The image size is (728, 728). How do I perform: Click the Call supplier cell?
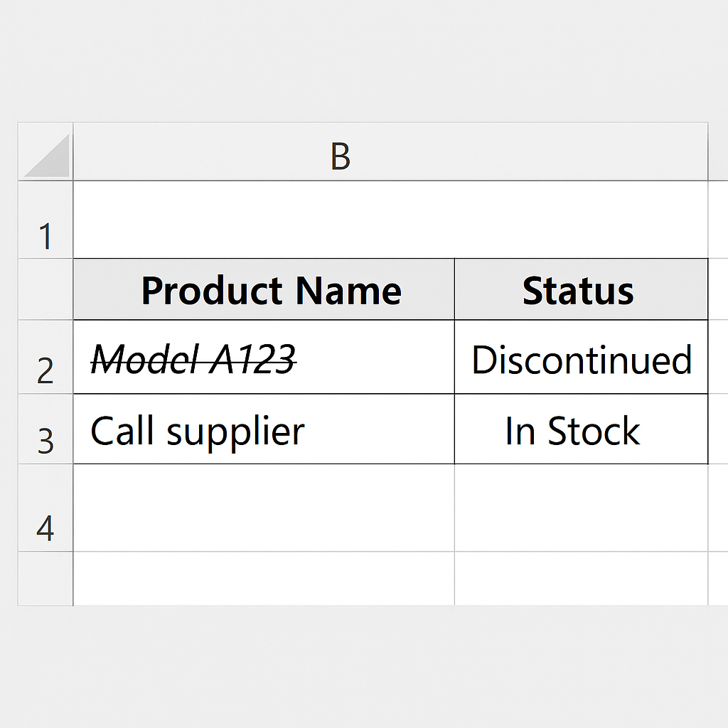[x=264, y=429]
